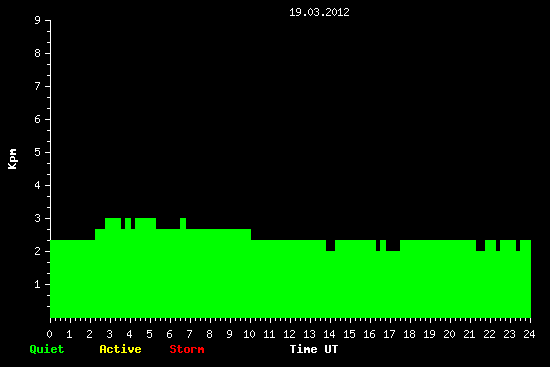Click hour 21 on the time axis
The width and height of the screenshot is (550, 367).
point(469,334)
